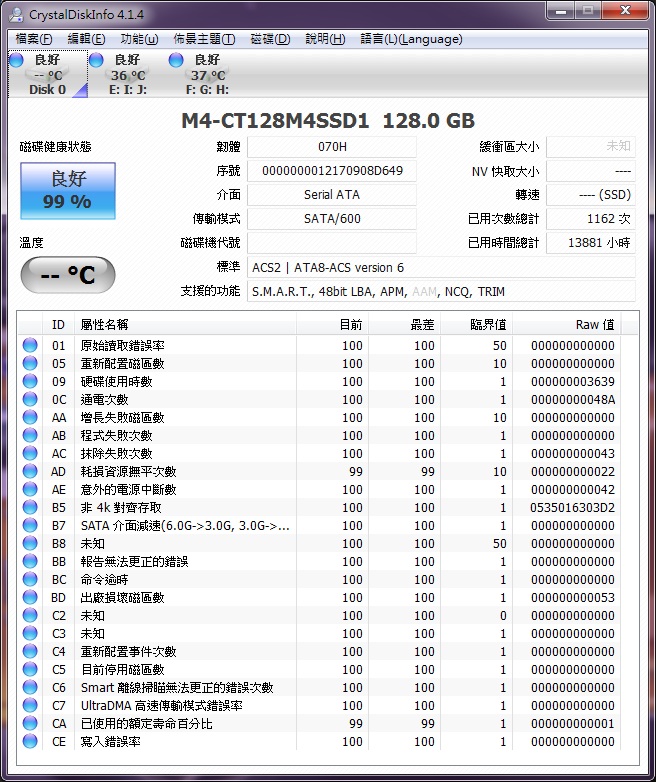The image size is (656, 782).
Task: Open the 說明(H) menu
Action: coord(325,39)
